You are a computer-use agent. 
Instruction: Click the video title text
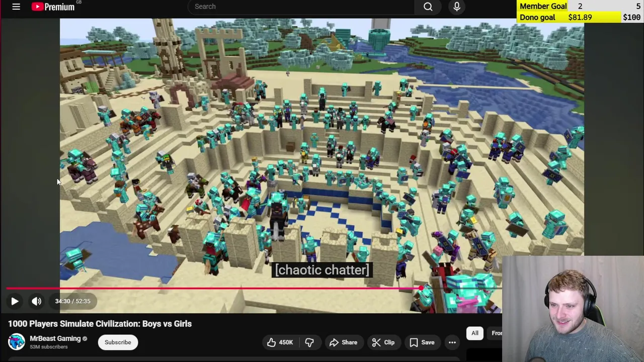(x=100, y=324)
